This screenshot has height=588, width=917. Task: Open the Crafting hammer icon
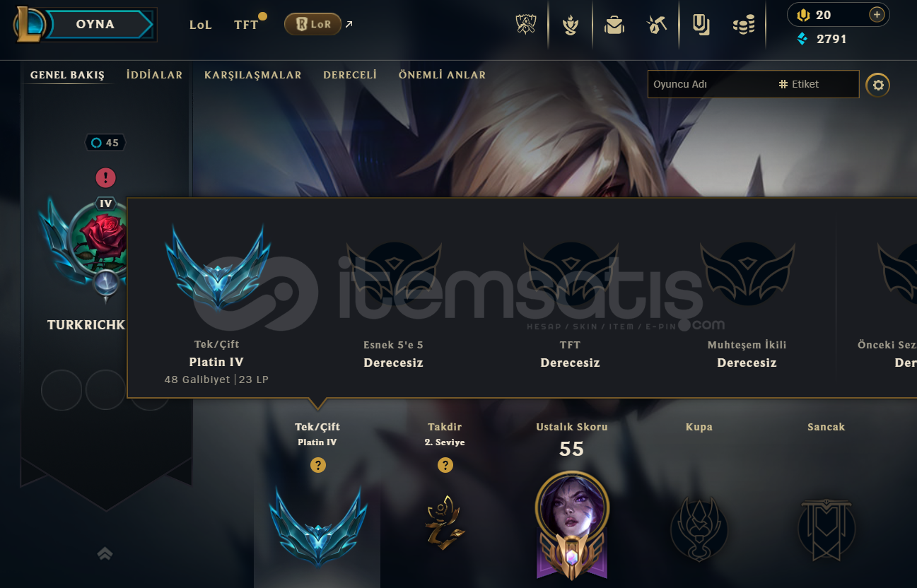tap(657, 25)
